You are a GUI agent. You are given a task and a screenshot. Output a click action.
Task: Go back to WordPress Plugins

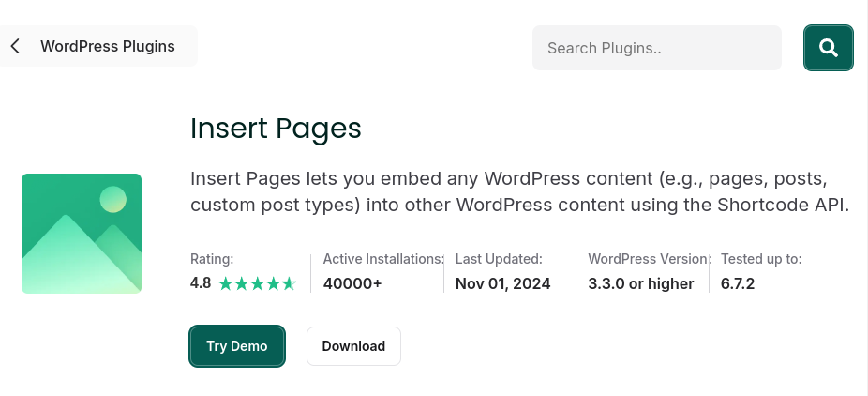click(x=108, y=46)
